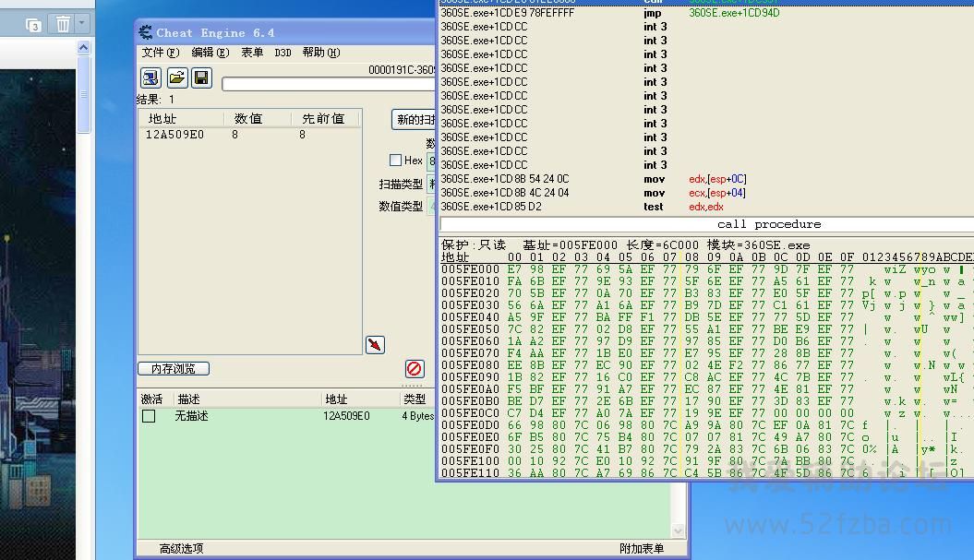The width and height of the screenshot is (974, 560).
Task: Open the 扫描类型 scan type dropdown
Action: [430, 184]
